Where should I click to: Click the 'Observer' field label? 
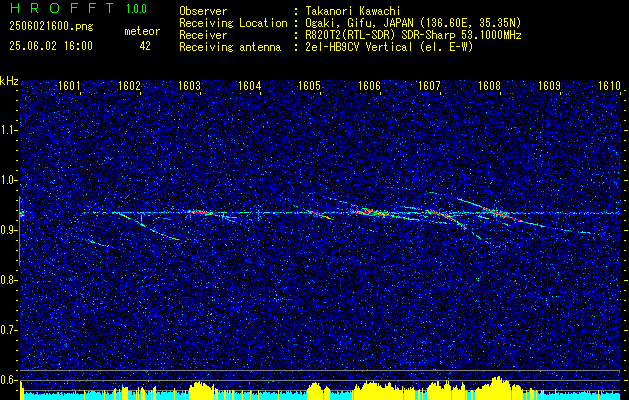203,11
